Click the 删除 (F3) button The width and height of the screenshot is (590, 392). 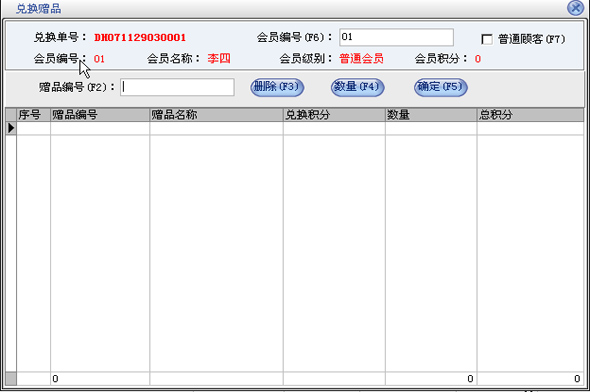pos(277,87)
